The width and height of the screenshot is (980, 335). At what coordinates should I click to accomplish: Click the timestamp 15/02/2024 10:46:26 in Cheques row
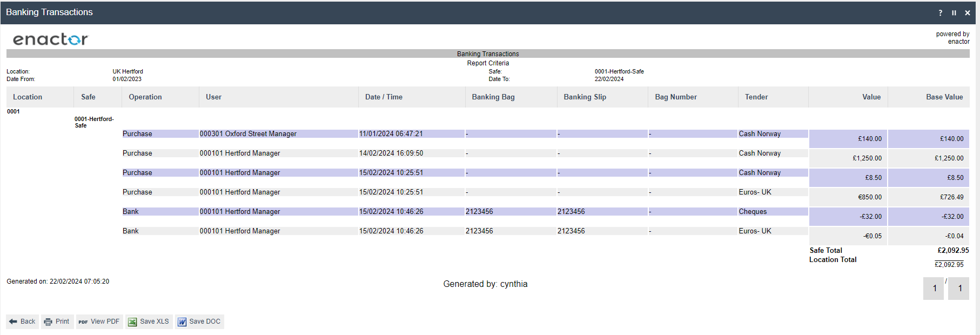tap(391, 212)
